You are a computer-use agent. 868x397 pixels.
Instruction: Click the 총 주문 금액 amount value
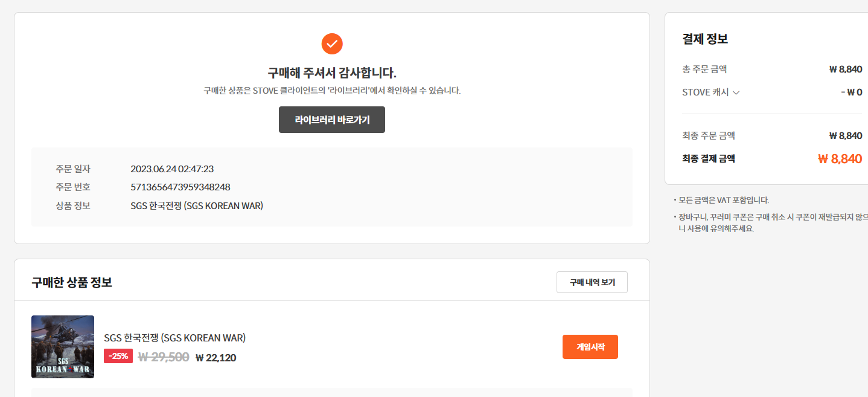click(845, 69)
